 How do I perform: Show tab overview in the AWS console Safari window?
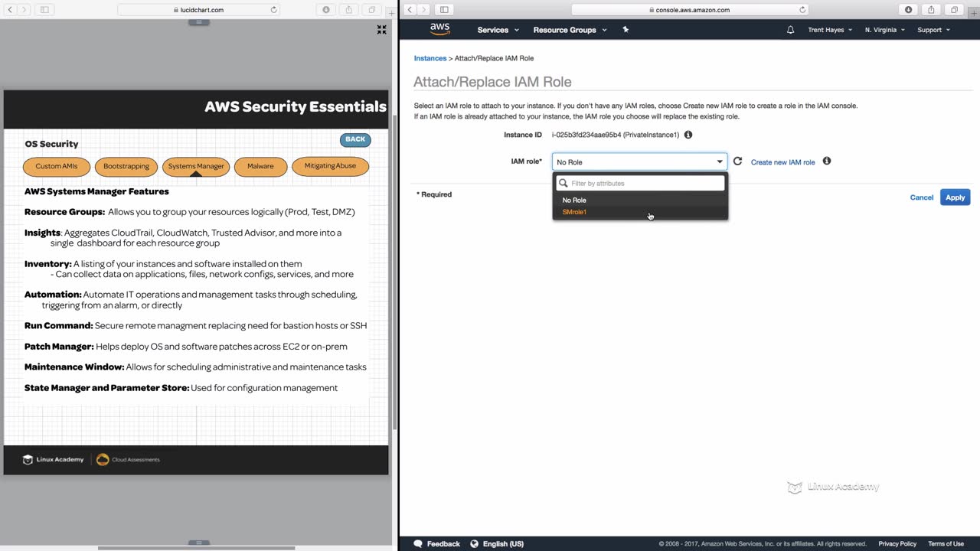point(954,10)
